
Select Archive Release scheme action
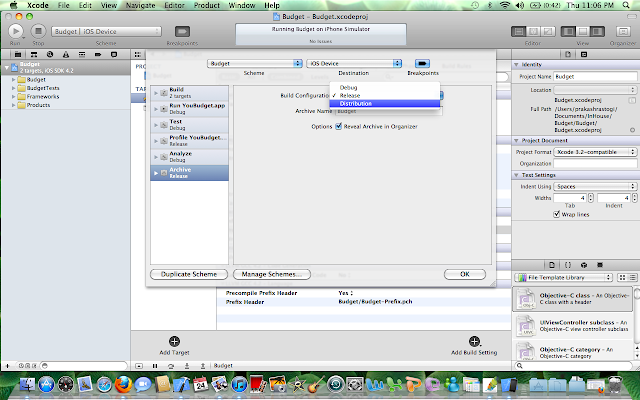189,173
